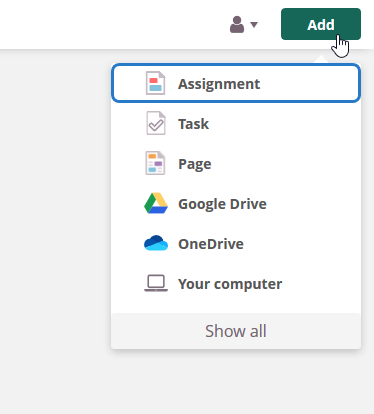Click the Page layout icon

tap(155, 163)
